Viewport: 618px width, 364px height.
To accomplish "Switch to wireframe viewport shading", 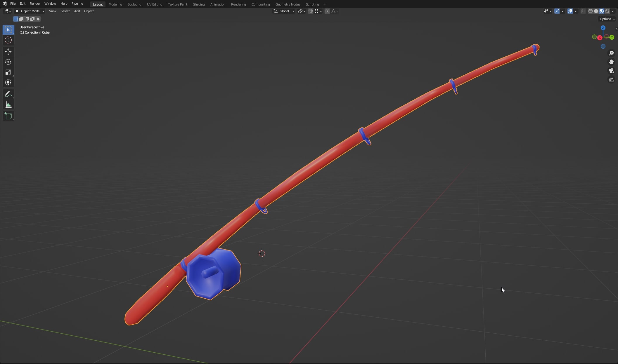I will pos(591,11).
